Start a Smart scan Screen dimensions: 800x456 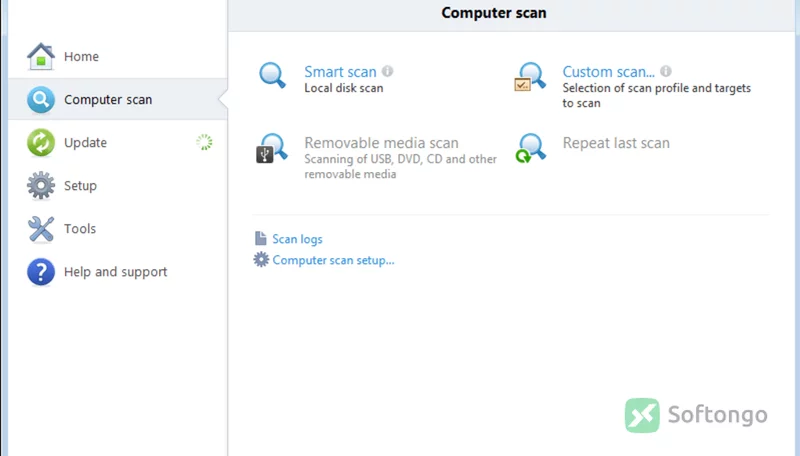point(340,72)
